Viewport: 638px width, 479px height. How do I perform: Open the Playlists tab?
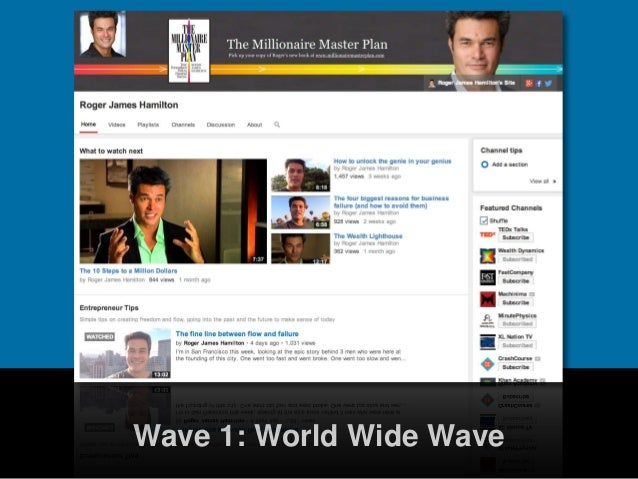tap(148, 125)
